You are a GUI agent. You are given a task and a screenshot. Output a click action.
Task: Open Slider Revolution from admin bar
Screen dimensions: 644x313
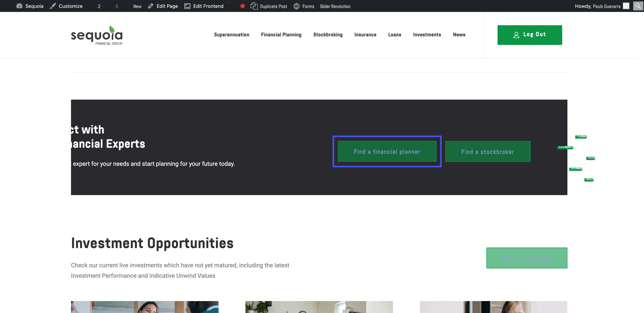coord(335,6)
